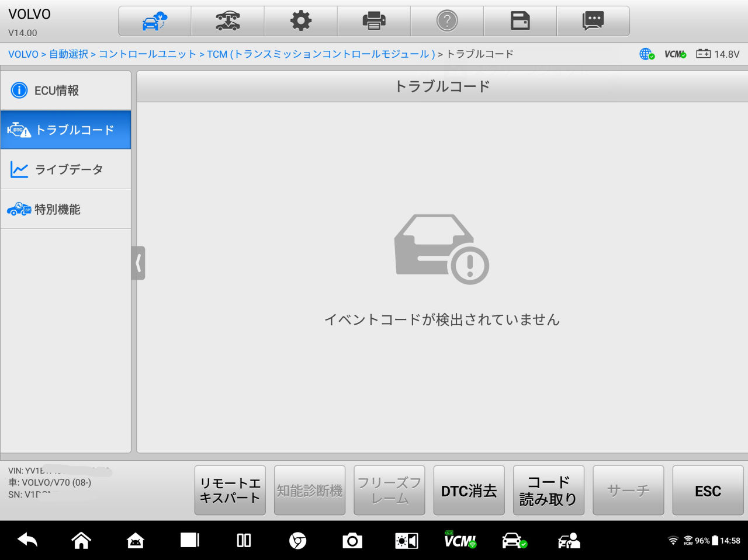Click the ESC button
The image size is (748, 560).
click(708, 491)
